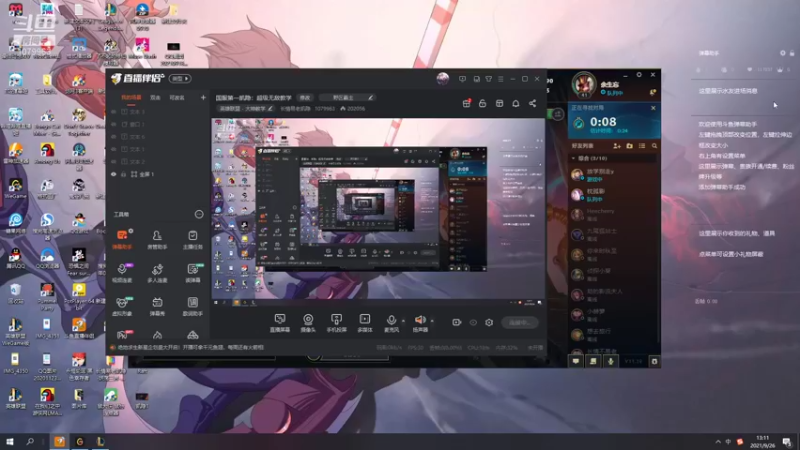Image resolution: width=800 pixels, height=450 pixels.
Task: Toggle lock on 全屏 1 source
Action: pos(123,174)
